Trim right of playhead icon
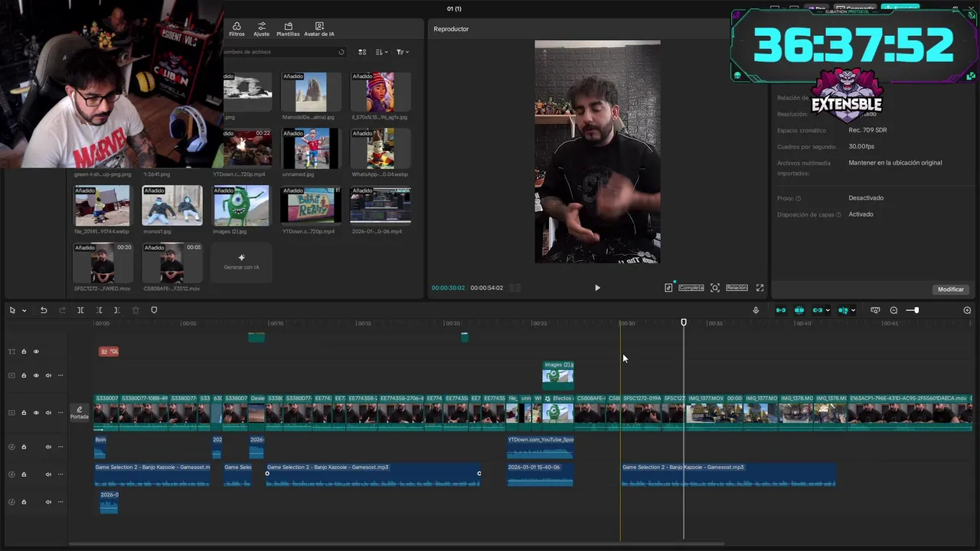 click(x=116, y=310)
